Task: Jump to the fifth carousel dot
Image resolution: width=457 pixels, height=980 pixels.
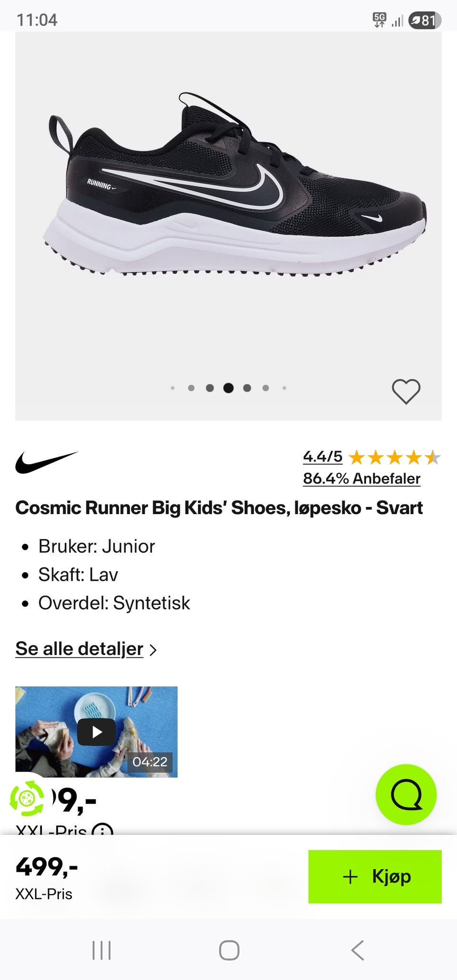Action: pyautogui.click(x=247, y=388)
